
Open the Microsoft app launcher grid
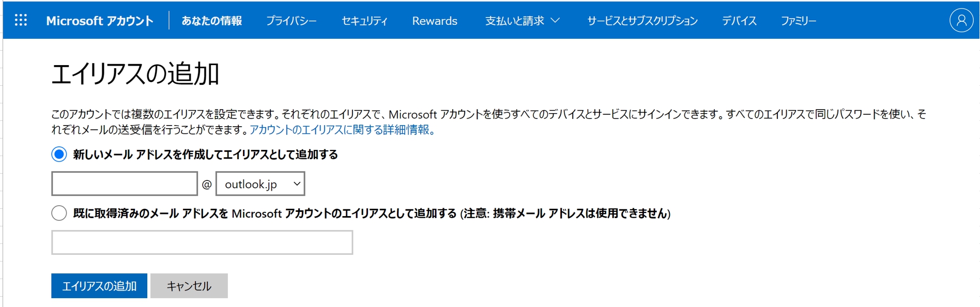(x=21, y=20)
